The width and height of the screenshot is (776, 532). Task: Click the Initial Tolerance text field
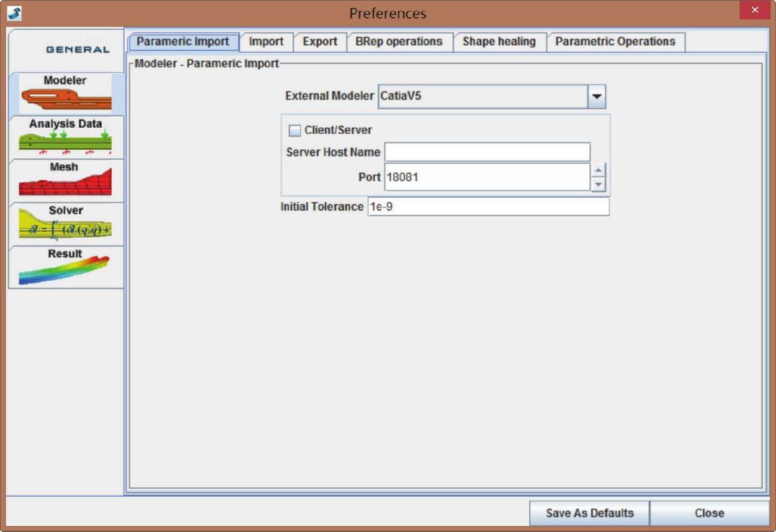488,207
